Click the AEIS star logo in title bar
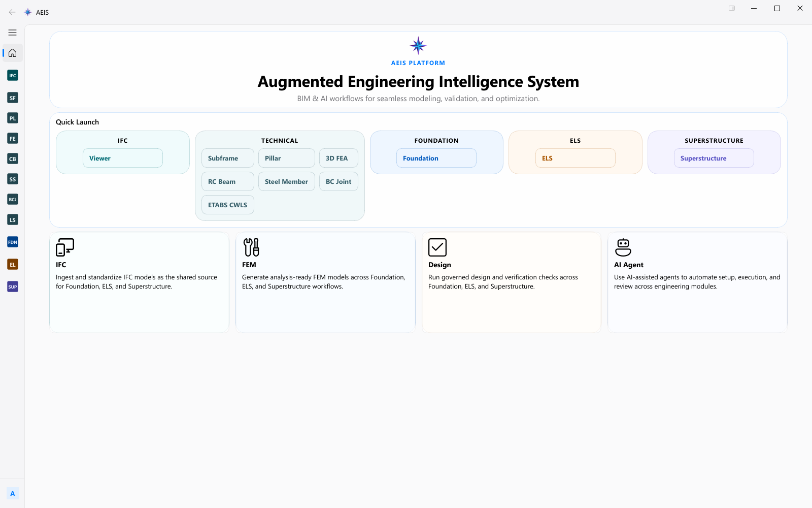This screenshot has width=812, height=508. tap(28, 12)
